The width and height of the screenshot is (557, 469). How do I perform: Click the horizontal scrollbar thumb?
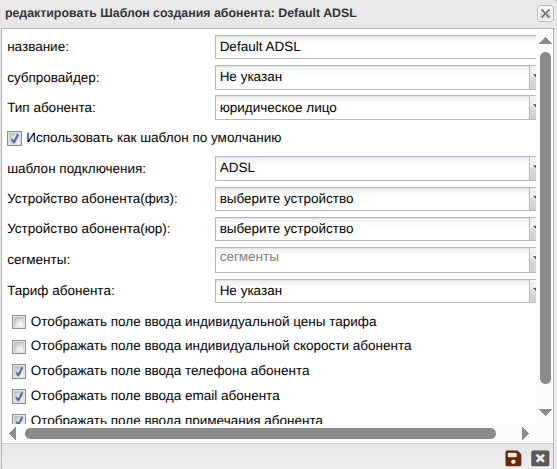(260, 433)
